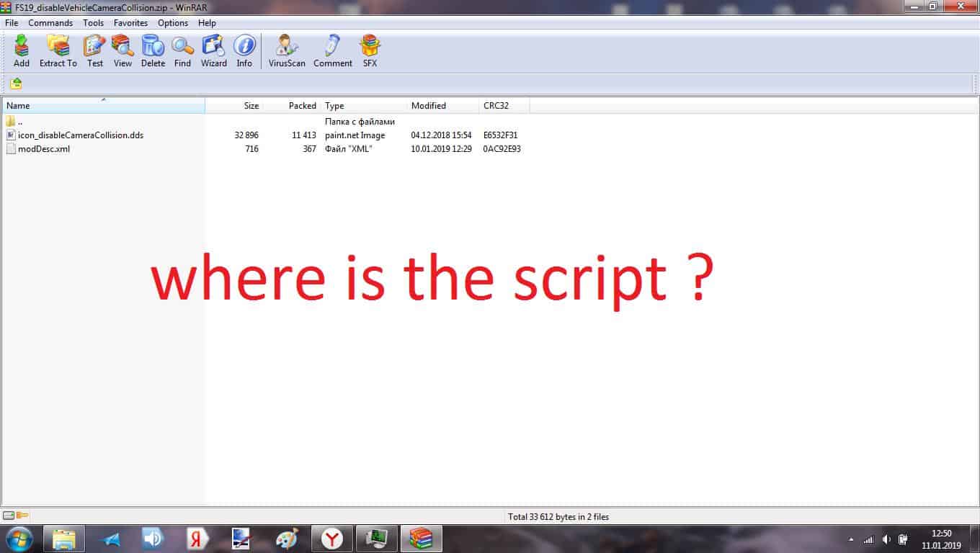Click the Delete toolbar icon
The width and height of the screenshot is (980, 553).
(x=153, y=50)
